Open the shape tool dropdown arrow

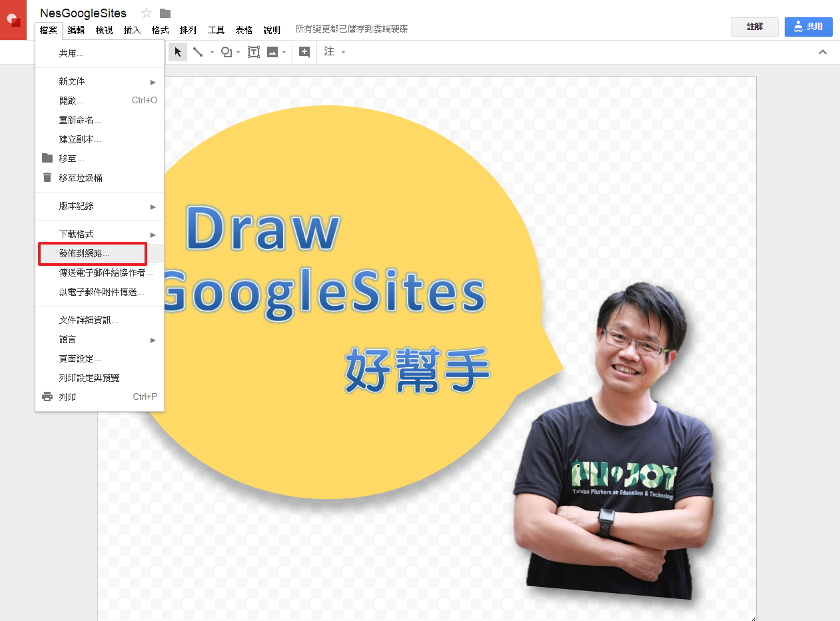pyautogui.click(x=238, y=52)
